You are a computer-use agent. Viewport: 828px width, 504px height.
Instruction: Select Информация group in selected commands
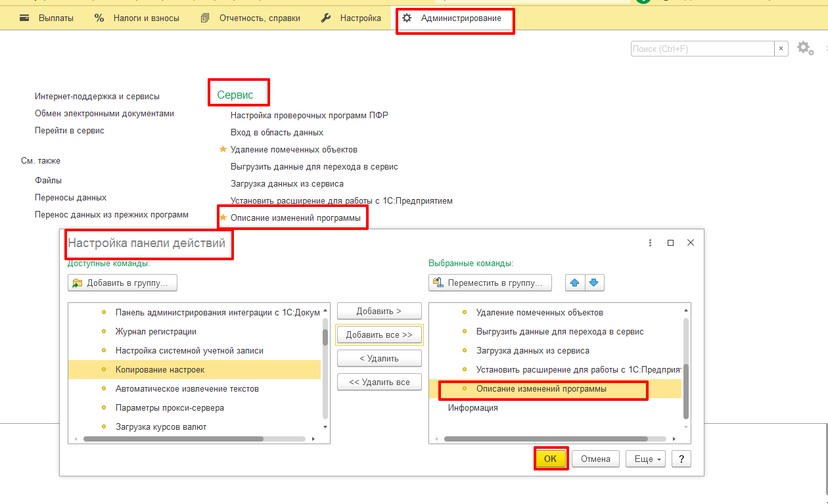(x=473, y=408)
